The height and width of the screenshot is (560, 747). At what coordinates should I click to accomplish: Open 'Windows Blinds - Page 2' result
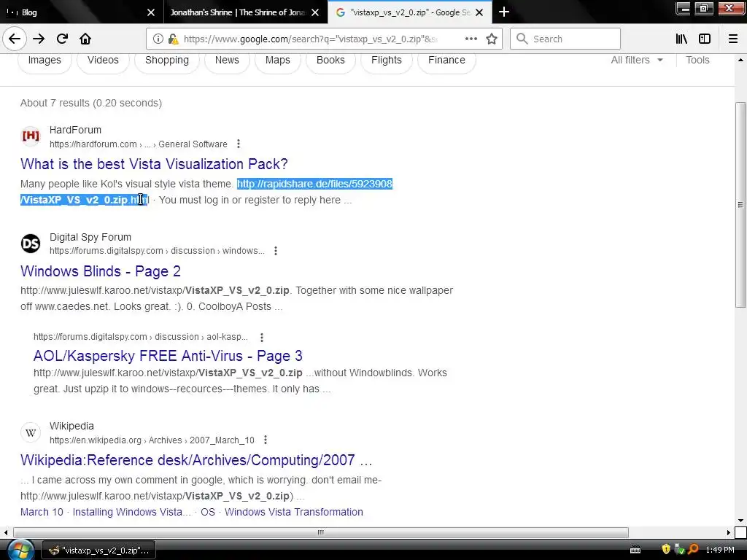coord(101,271)
